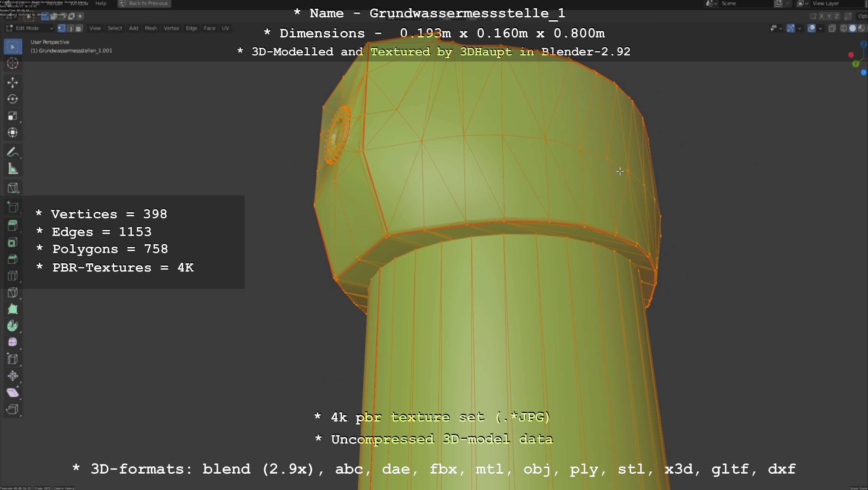Open the Face menu

(x=209, y=28)
